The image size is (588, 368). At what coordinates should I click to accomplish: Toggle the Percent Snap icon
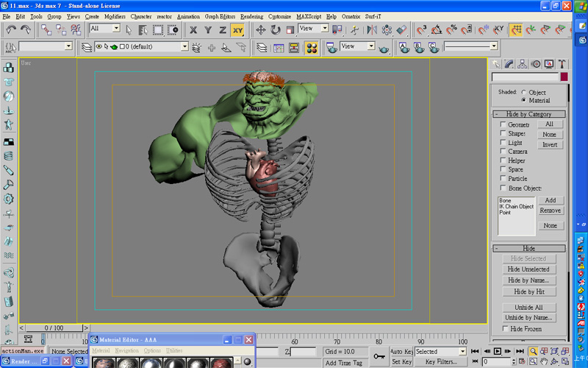451,29
